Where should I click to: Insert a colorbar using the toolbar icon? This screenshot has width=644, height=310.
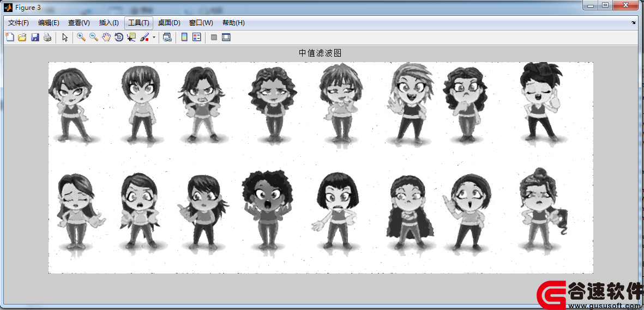[x=184, y=38]
